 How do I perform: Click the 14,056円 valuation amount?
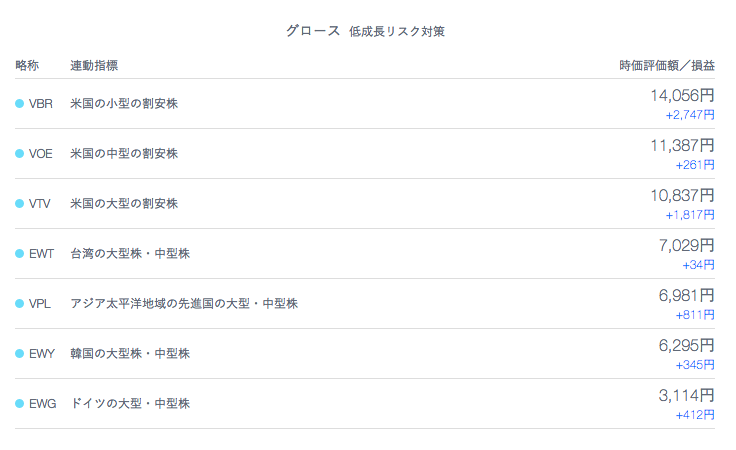682,96
